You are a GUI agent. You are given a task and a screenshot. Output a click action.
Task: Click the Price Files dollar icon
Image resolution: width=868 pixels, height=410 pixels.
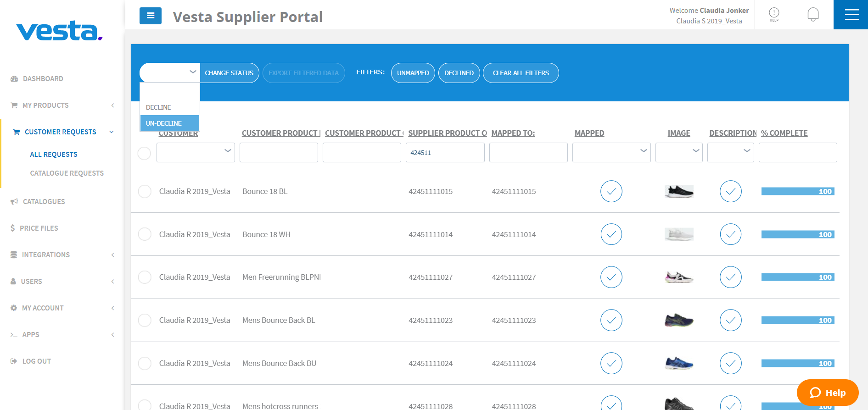(x=13, y=228)
